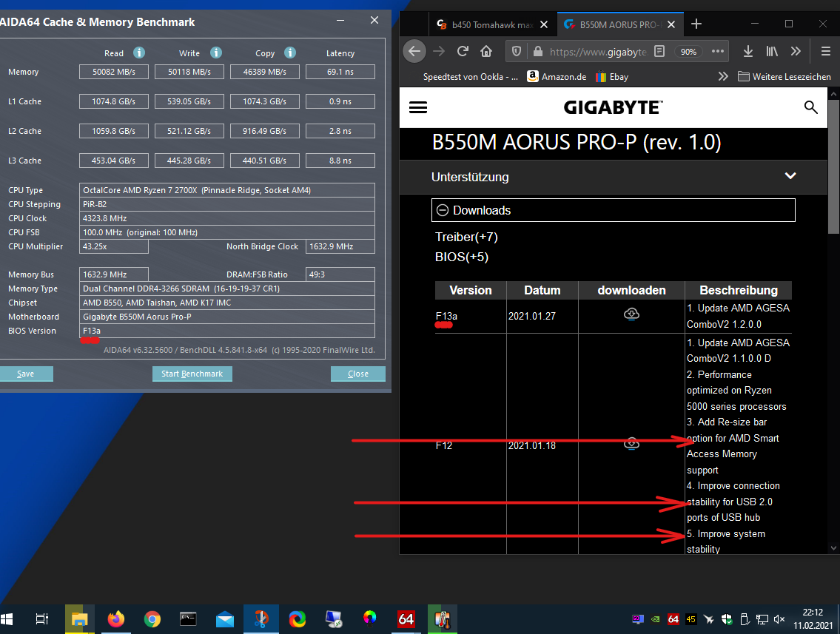Image resolution: width=840 pixels, height=634 pixels.
Task: Click the Copy info icon in AIDA64
Action: [290, 53]
